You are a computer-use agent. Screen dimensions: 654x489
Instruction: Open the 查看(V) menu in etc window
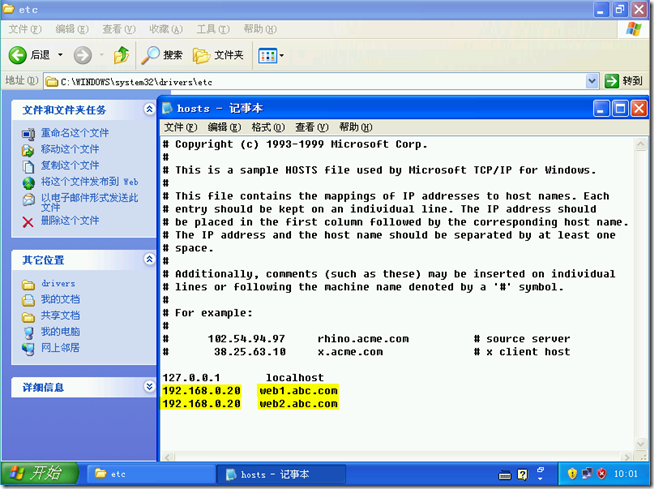coord(119,29)
